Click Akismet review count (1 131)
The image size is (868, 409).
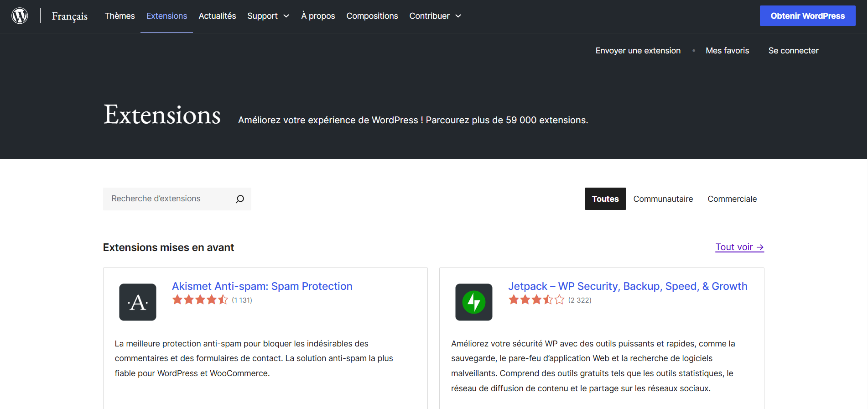242,300
